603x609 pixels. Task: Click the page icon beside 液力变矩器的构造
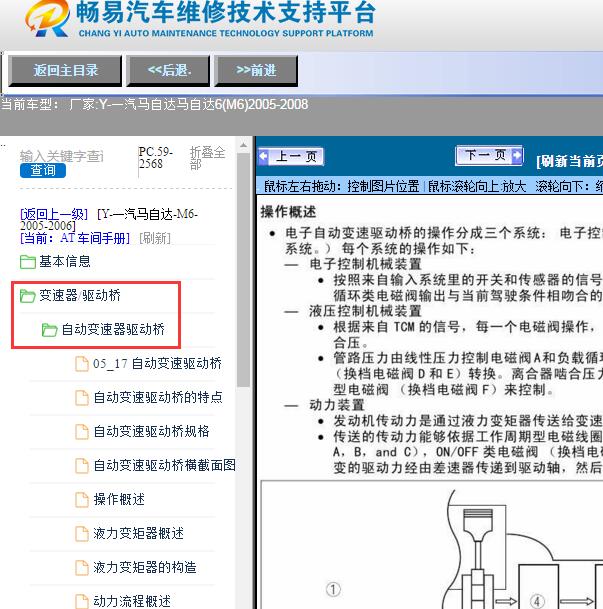click(x=82, y=568)
